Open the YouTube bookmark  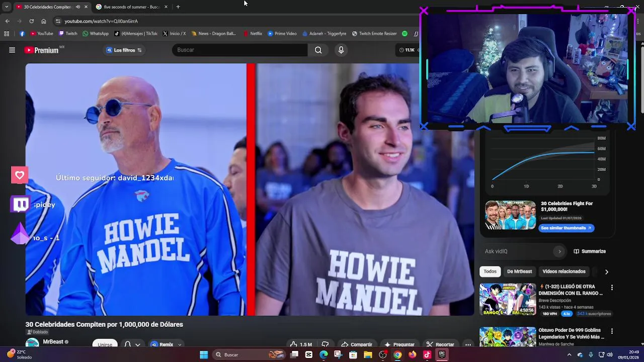(x=42, y=34)
